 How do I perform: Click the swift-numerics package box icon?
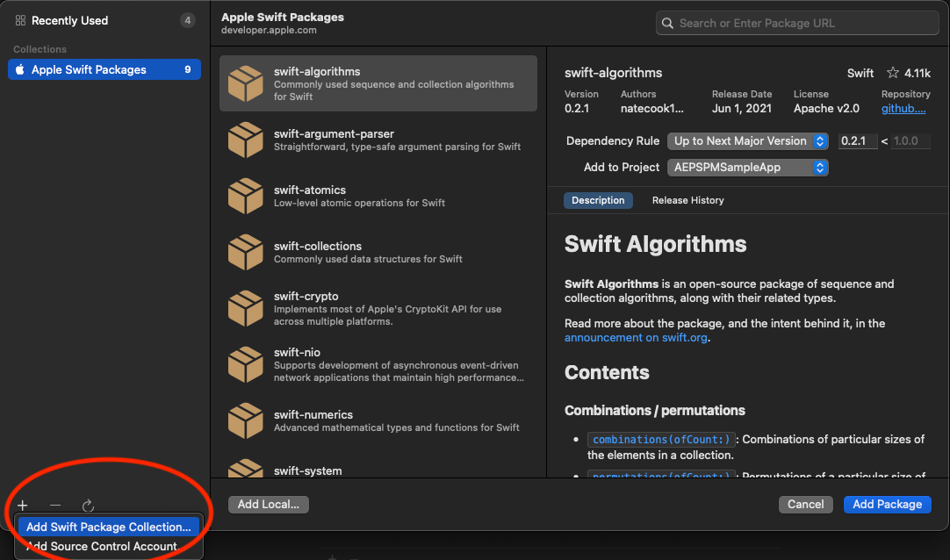click(245, 420)
